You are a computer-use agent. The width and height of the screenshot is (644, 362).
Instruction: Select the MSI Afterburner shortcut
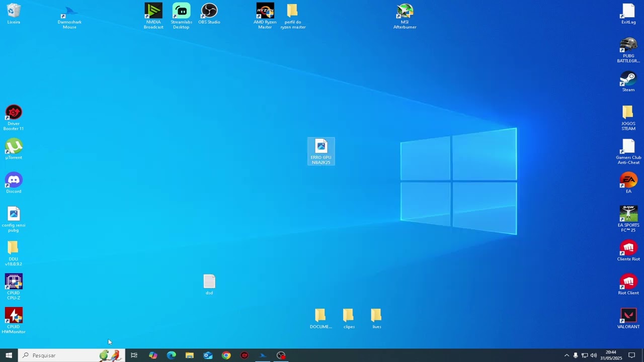tap(405, 17)
